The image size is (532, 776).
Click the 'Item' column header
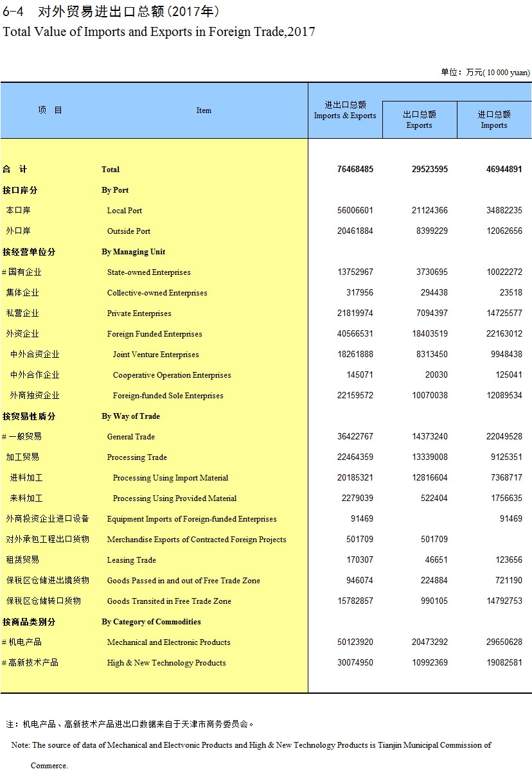pos(204,110)
